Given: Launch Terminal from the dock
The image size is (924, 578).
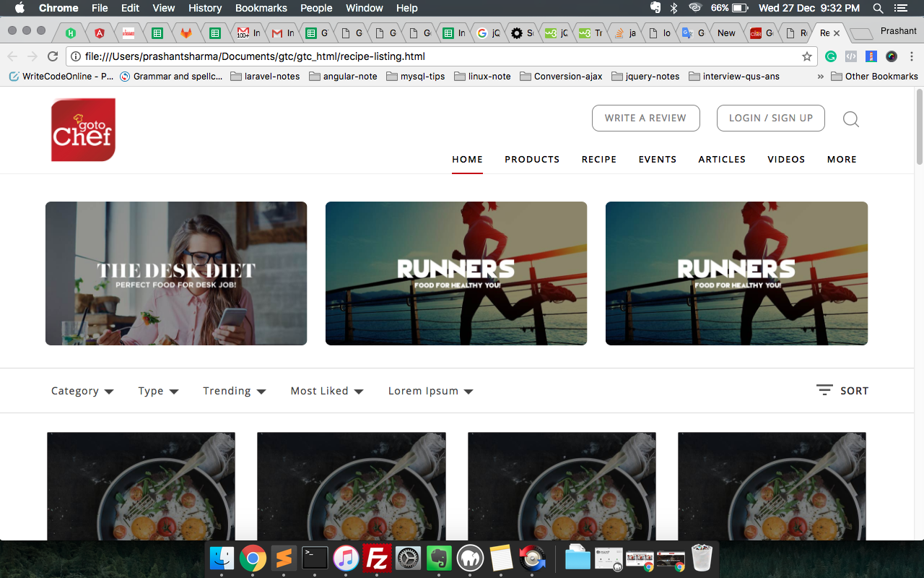Looking at the screenshot, I should tap(315, 558).
